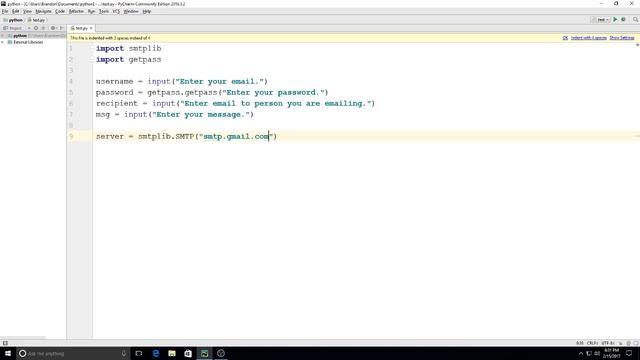Click the test.py breadcrumb in navigation bar
640x360 pixels.
(36, 20)
